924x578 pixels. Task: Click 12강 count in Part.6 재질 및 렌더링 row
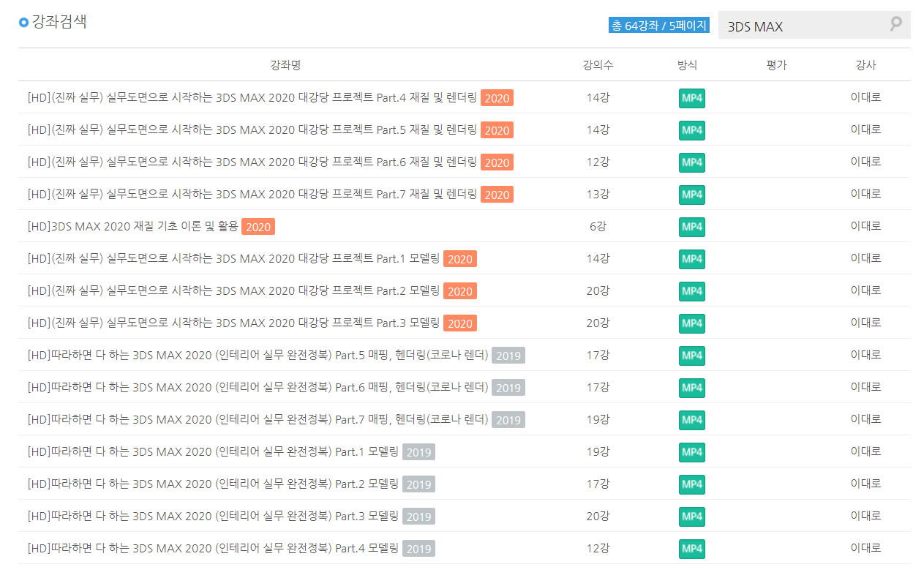(598, 162)
